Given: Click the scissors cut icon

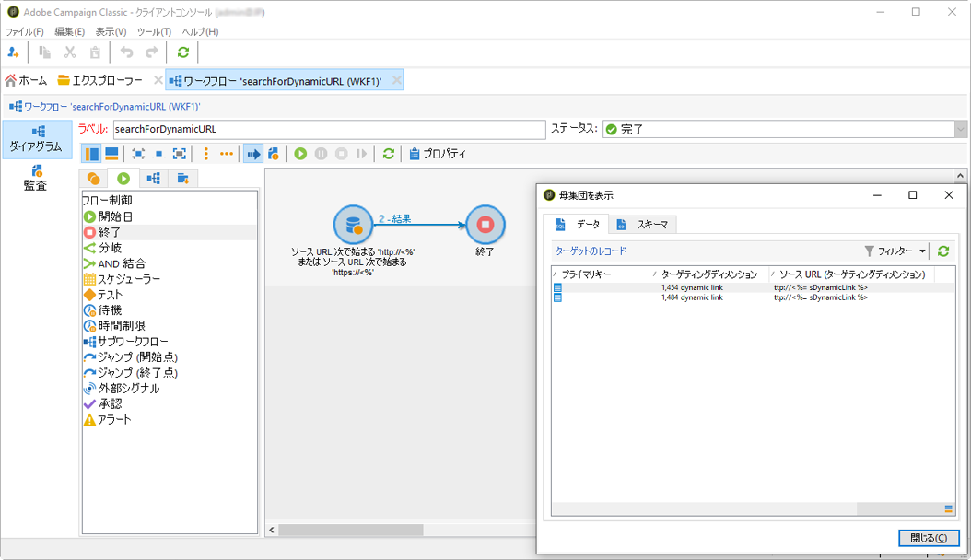Looking at the screenshot, I should point(70,52).
